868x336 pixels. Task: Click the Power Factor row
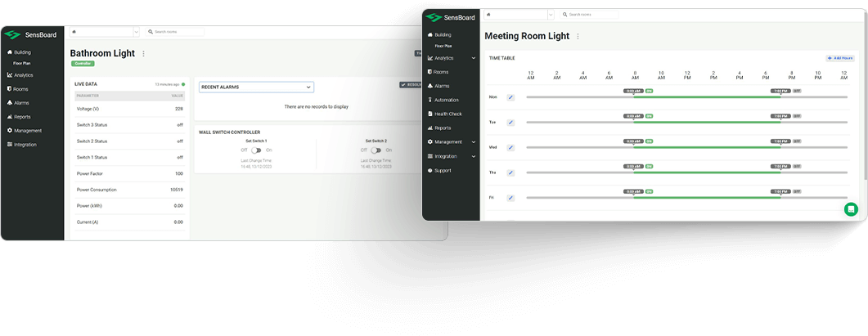129,174
